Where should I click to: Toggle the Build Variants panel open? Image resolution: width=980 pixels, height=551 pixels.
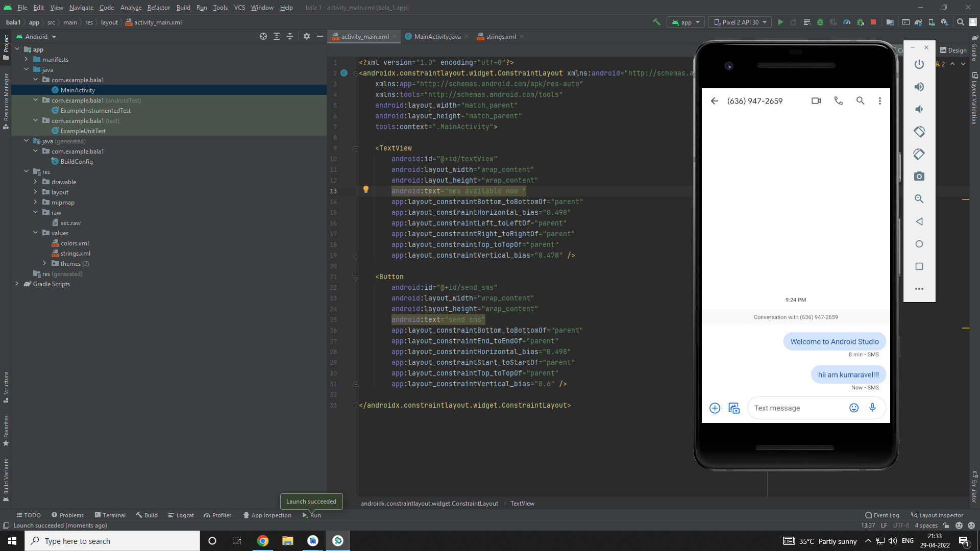(x=6, y=474)
